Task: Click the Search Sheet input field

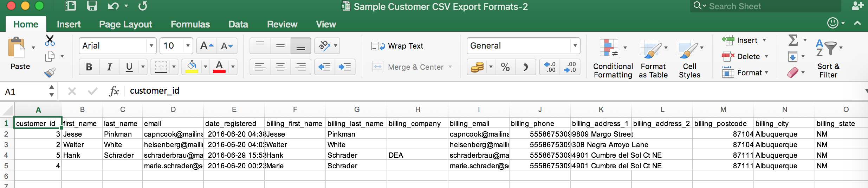Action: coord(770,6)
